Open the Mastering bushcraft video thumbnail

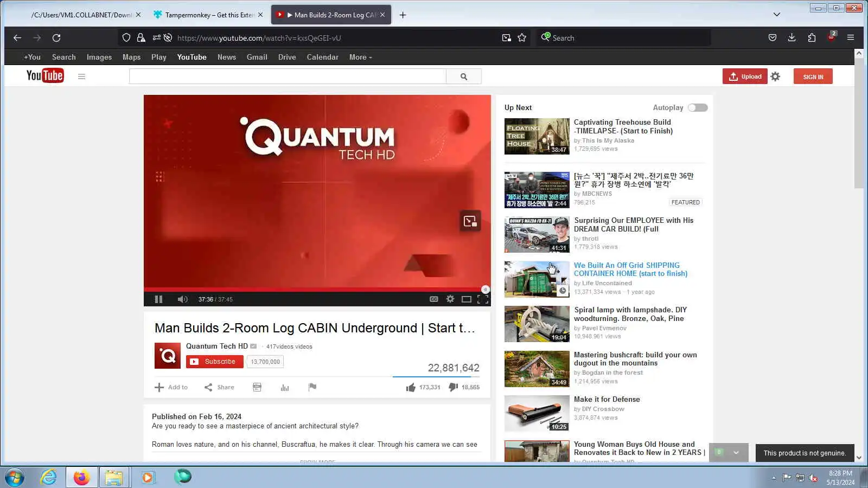point(537,369)
